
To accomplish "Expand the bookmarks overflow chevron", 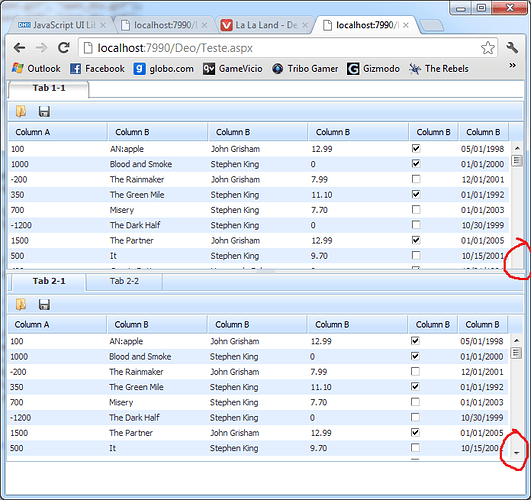I will click(x=513, y=65).
